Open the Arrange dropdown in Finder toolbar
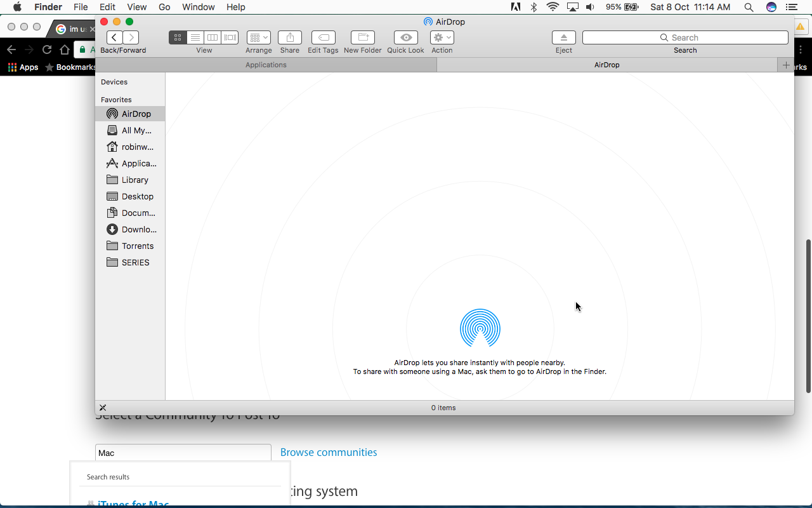Image resolution: width=812 pixels, height=508 pixels. (x=259, y=37)
